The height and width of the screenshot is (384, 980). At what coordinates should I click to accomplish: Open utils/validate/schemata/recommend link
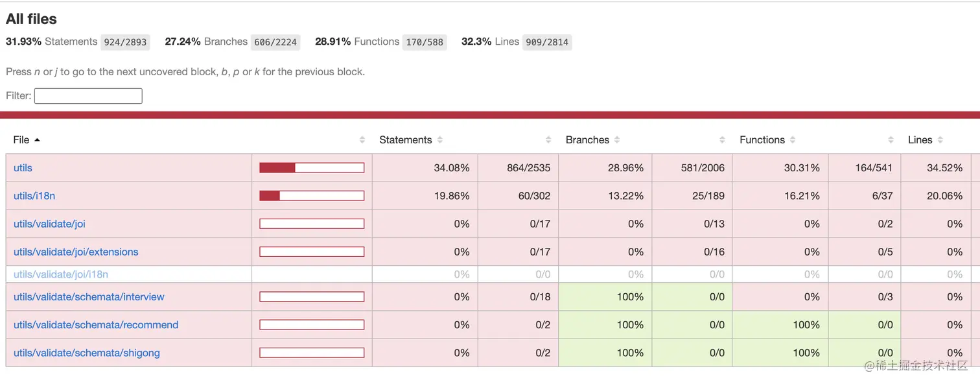coord(96,325)
